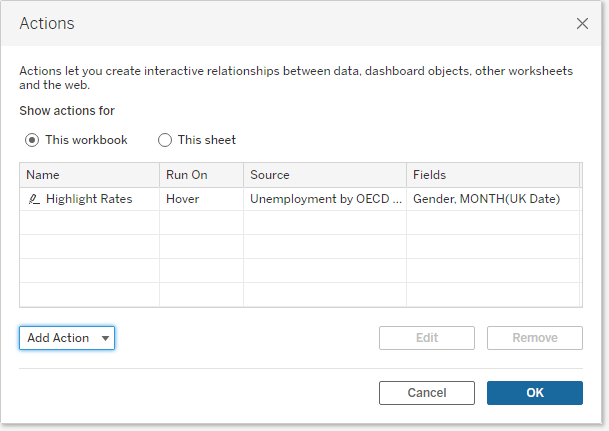This screenshot has width=609, height=431.
Task: Confirm with the OK button
Action: [x=534, y=393]
